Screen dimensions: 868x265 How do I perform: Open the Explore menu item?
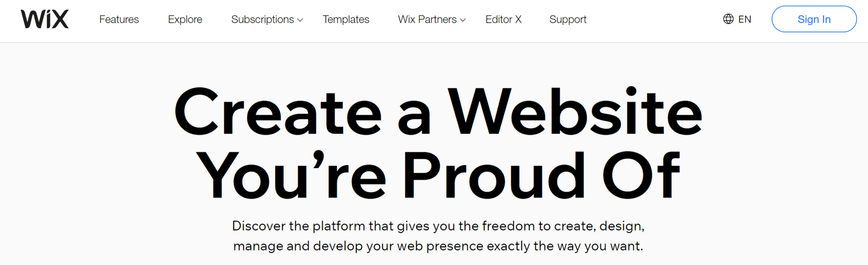tap(185, 19)
